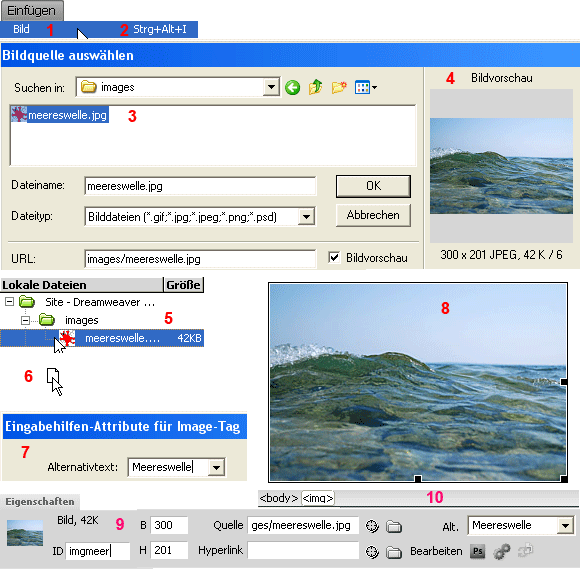The height and width of the screenshot is (569, 580).
Task: Click into the Dateiname field
Action: pos(200,186)
